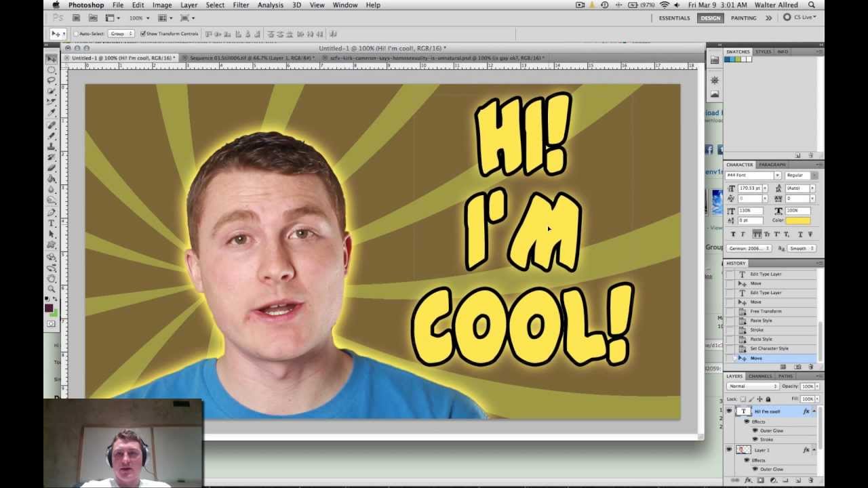Click the text Color swatch in Character panel
Image resolution: width=868 pixels, height=488 pixels.
(x=797, y=221)
